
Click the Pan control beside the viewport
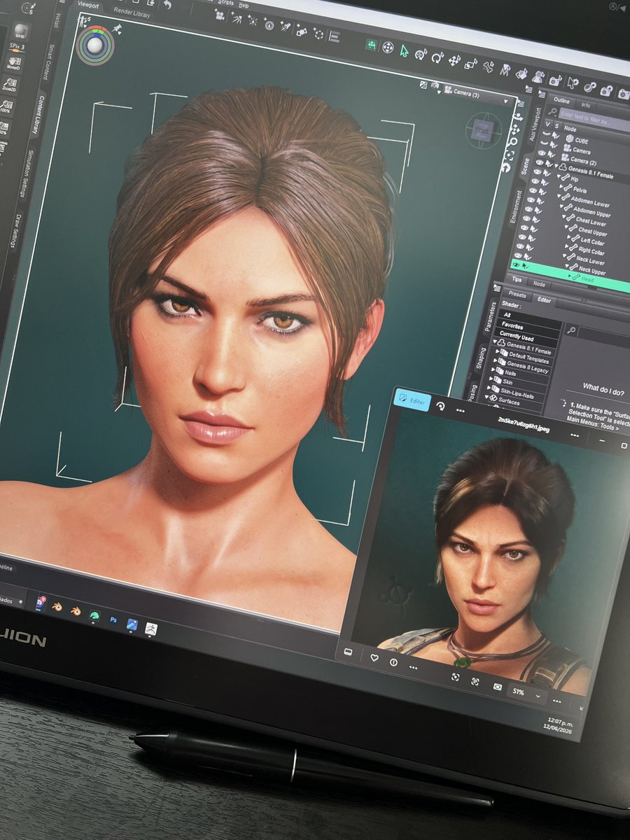pyautogui.click(x=514, y=130)
